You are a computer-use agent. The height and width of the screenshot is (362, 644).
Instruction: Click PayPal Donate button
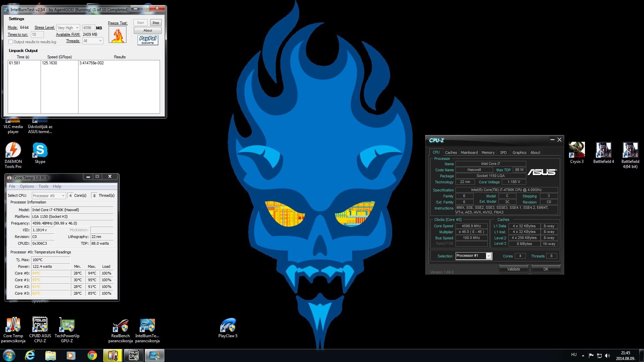click(x=148, y=40)
